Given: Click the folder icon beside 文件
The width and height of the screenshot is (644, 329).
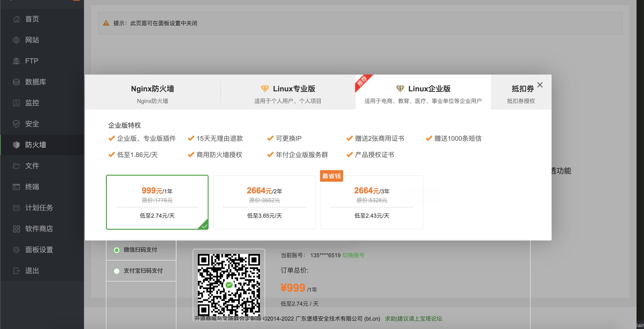Looking at the screenshot, I should 16,166.
